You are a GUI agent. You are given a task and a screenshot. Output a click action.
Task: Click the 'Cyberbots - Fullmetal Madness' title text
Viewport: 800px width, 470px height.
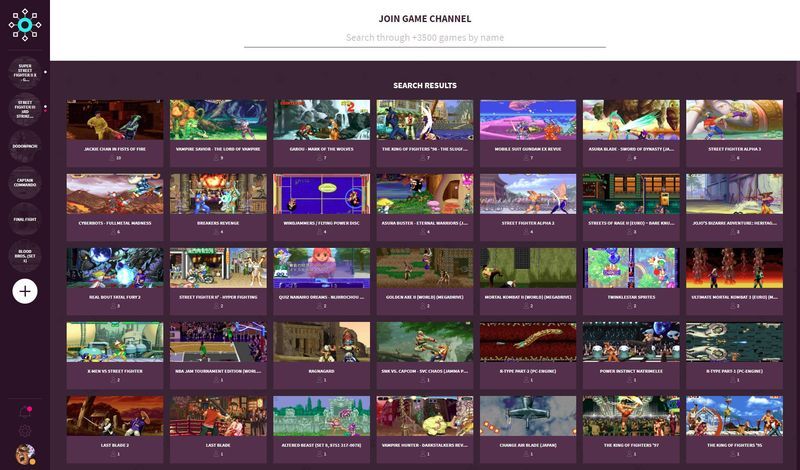pos(115,223)
